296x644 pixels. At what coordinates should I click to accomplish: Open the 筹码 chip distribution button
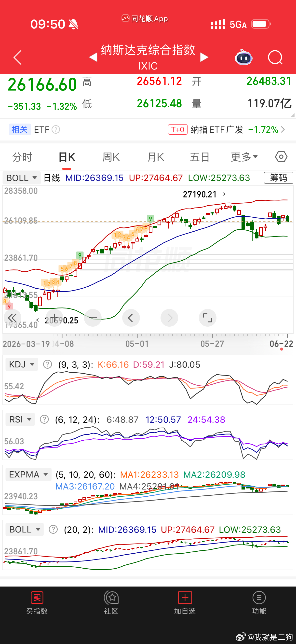point(279,178)
